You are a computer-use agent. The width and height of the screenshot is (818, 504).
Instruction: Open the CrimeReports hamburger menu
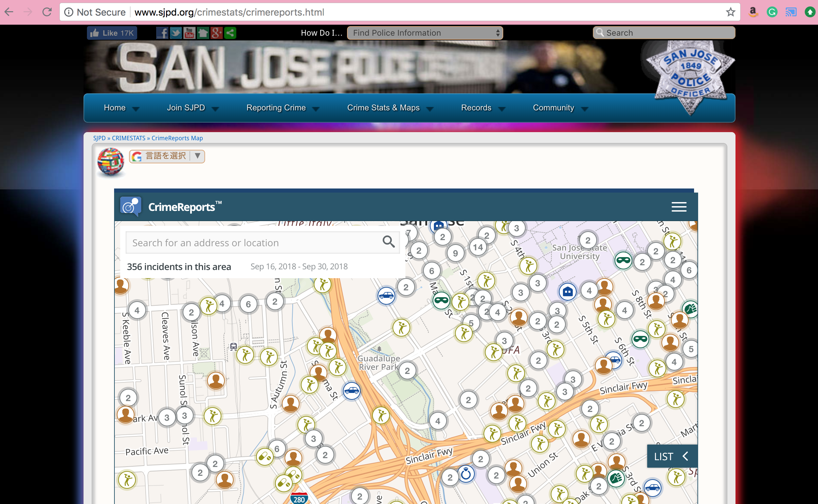pos(679,207)
